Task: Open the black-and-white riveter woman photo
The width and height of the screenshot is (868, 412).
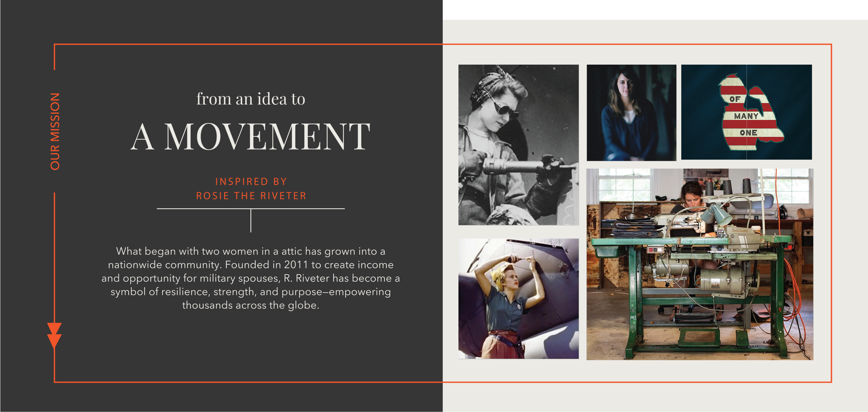Action: [518, 145]
